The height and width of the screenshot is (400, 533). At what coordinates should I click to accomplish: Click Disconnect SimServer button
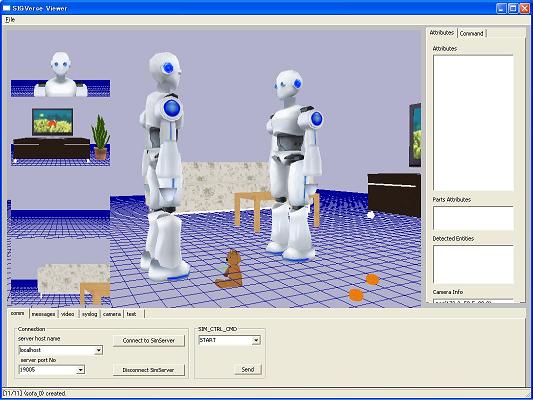149,370
